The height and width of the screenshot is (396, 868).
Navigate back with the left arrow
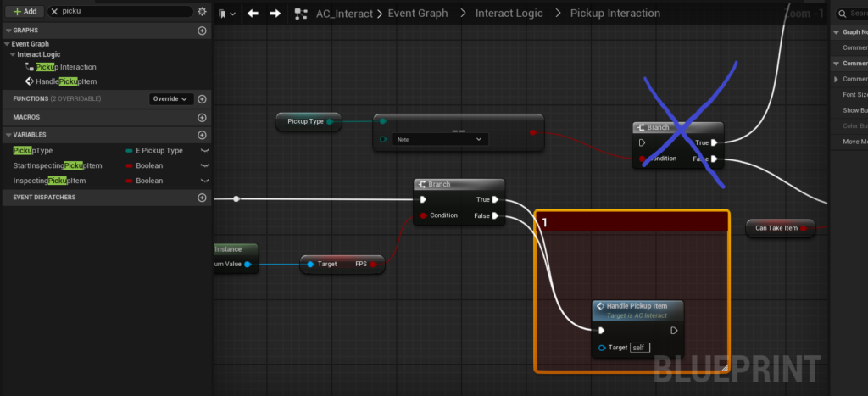click(x=253, y=14)
